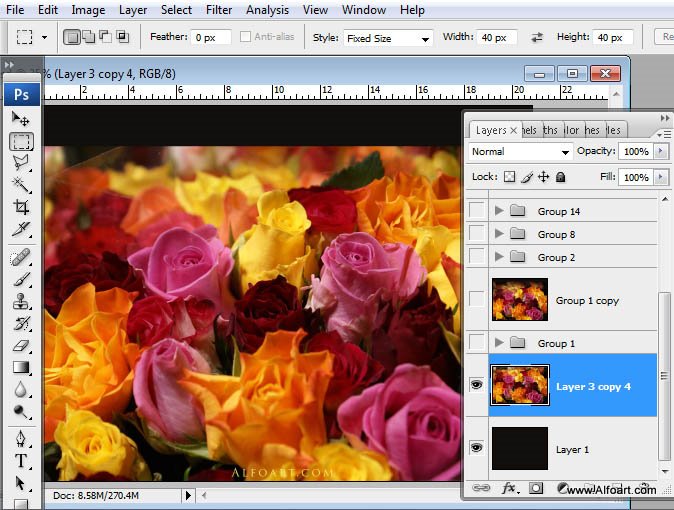The width and height of the screenshot is (674, 510).
Task: Open the Analysis menu
Action: point(267,10)
